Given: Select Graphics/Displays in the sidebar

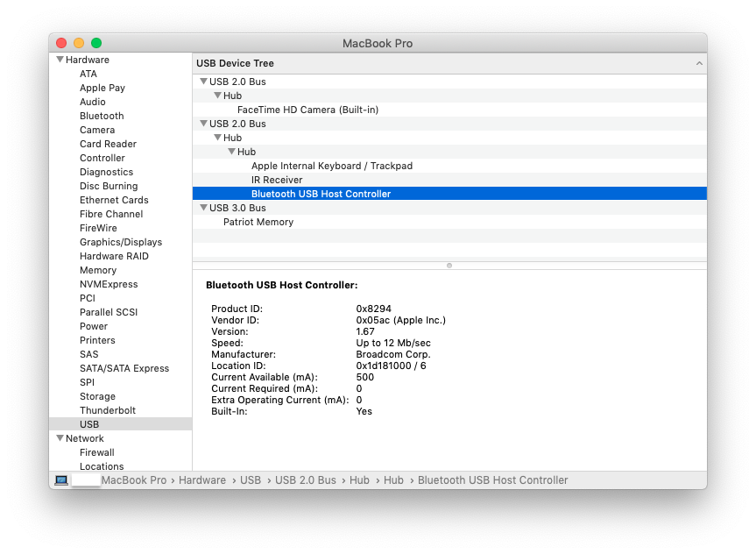Looking at the screenshot, I should 121,242.
